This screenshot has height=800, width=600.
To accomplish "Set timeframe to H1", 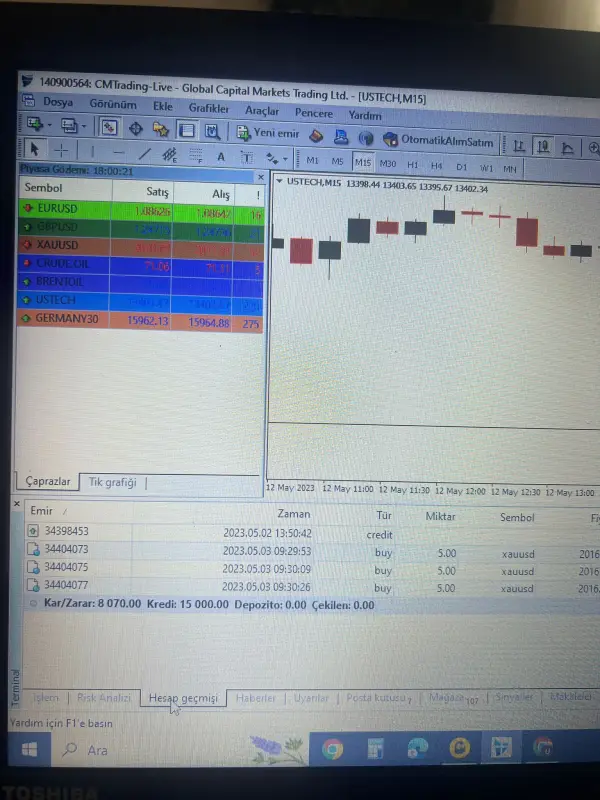I will coord(412,164).
